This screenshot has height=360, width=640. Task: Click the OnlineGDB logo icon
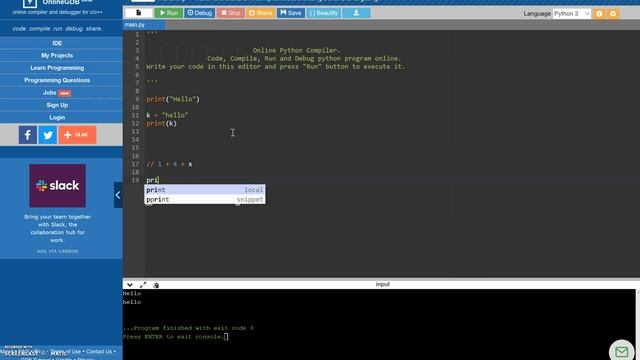click(x=29, y=3)
